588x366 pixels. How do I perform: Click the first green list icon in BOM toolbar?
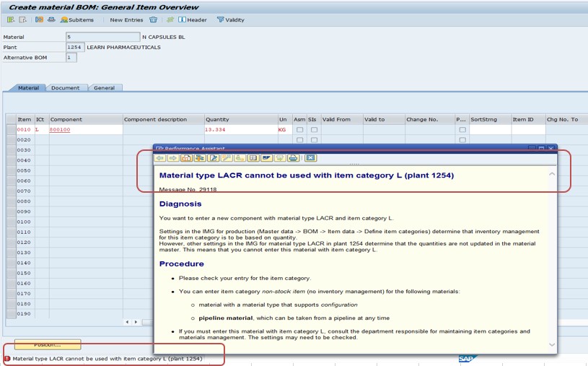point(11,19)
